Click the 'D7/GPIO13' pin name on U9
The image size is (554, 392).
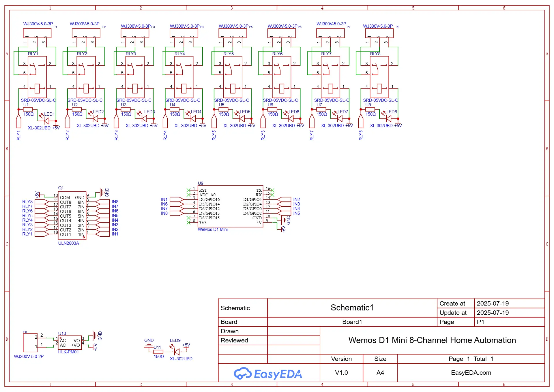coord(209,213)
